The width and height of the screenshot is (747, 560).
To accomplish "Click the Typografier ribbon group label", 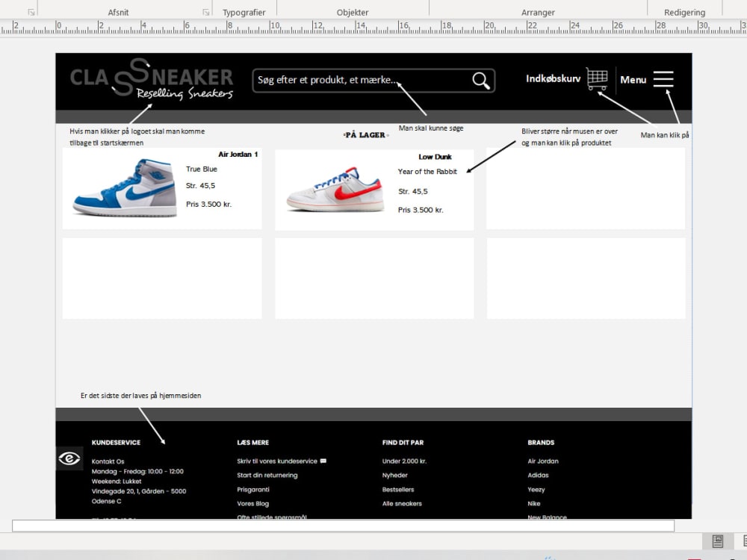I will tap(244, 13).
